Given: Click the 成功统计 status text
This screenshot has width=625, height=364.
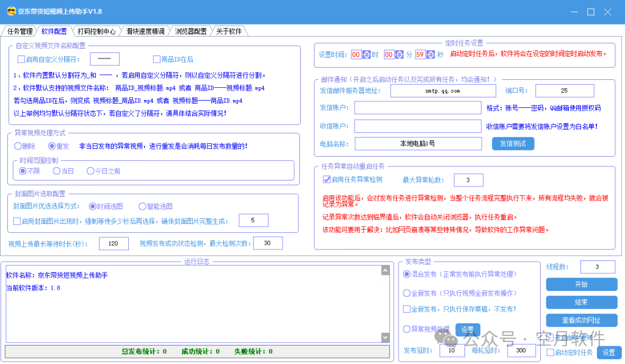Looking at the screenshot, I should [x=200, y=351].
